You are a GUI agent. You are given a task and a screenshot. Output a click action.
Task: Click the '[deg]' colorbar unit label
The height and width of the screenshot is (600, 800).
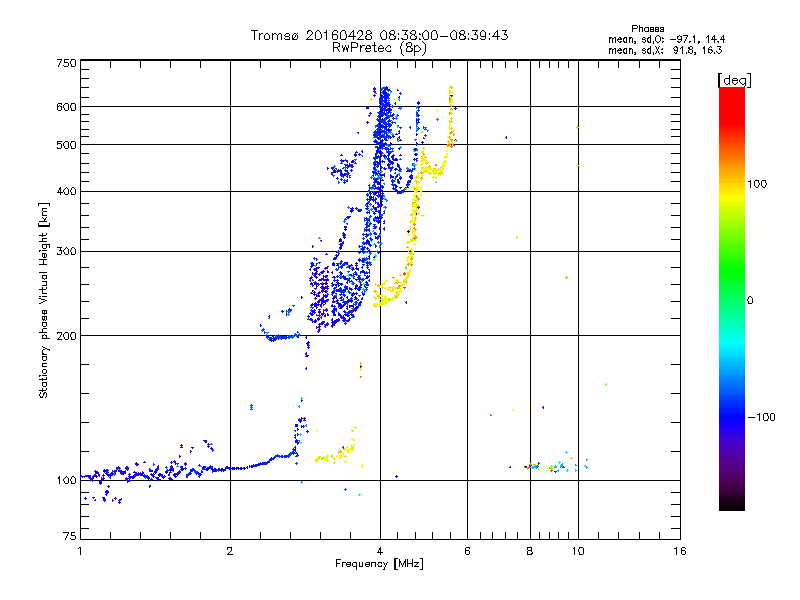pos(734,80)
